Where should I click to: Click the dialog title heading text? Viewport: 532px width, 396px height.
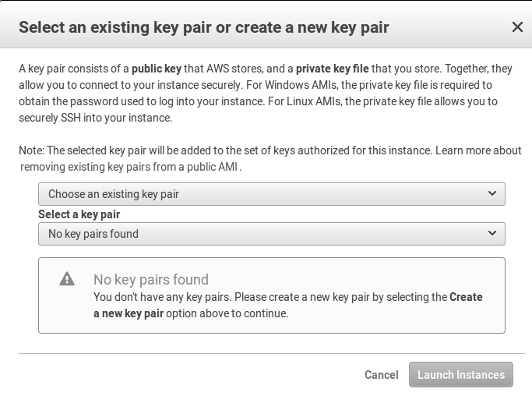203,27
